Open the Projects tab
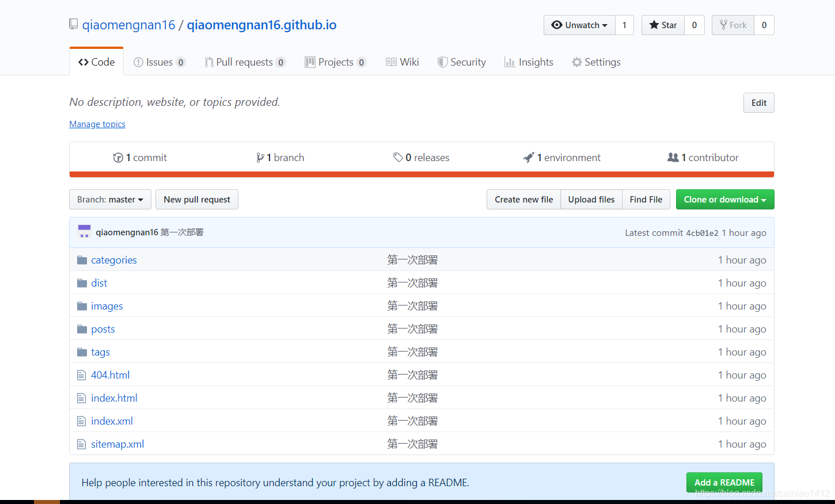The height and width of the screenshot is (504, 835). point(336,62)
